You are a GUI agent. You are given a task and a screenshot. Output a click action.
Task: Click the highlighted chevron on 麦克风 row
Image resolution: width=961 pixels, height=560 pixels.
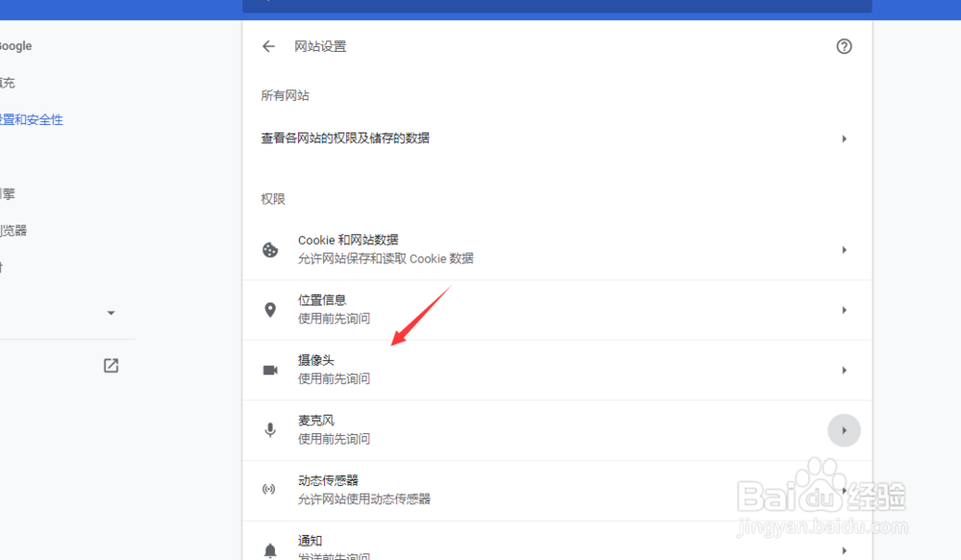[845, 429]
